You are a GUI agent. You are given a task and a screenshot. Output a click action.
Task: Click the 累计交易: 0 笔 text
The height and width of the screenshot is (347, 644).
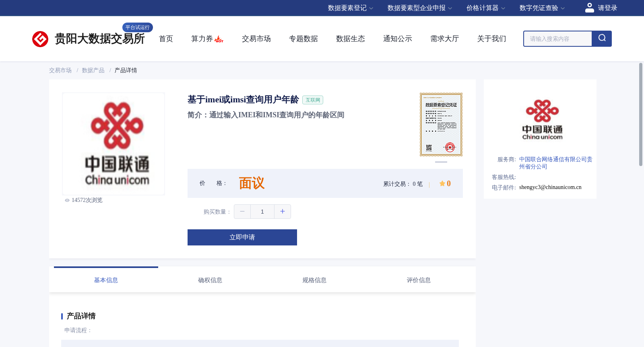(403, 184)
